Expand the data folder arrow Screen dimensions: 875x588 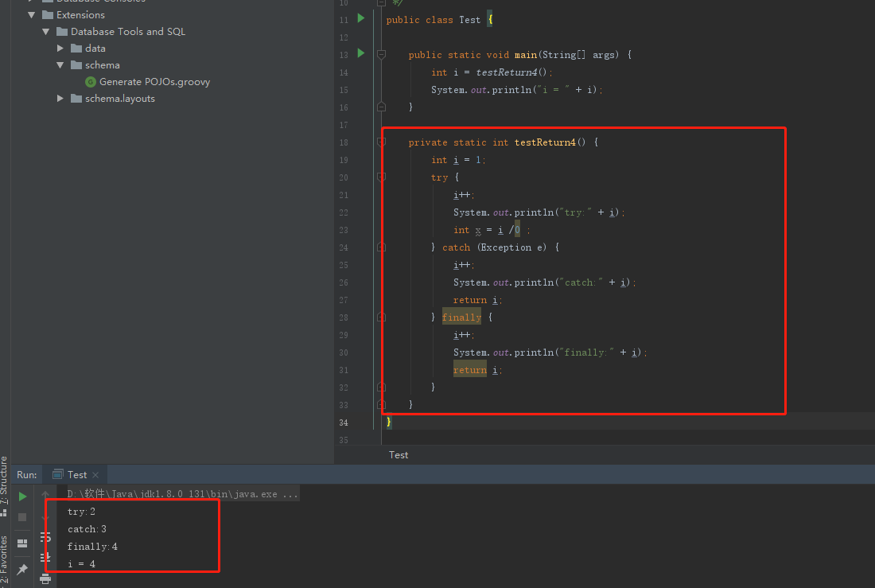(x=60, y=49)
